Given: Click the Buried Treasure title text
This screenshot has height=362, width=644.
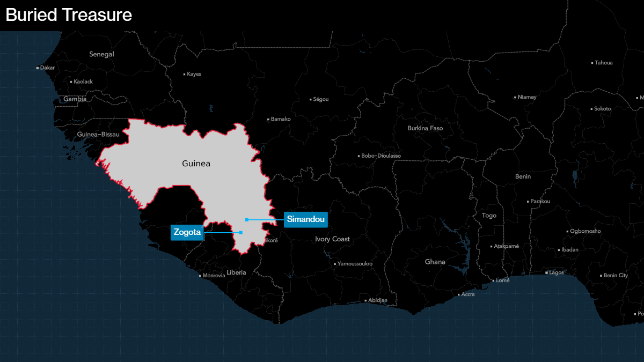Looking at the screenshot, I should click(x=69, y=15).
